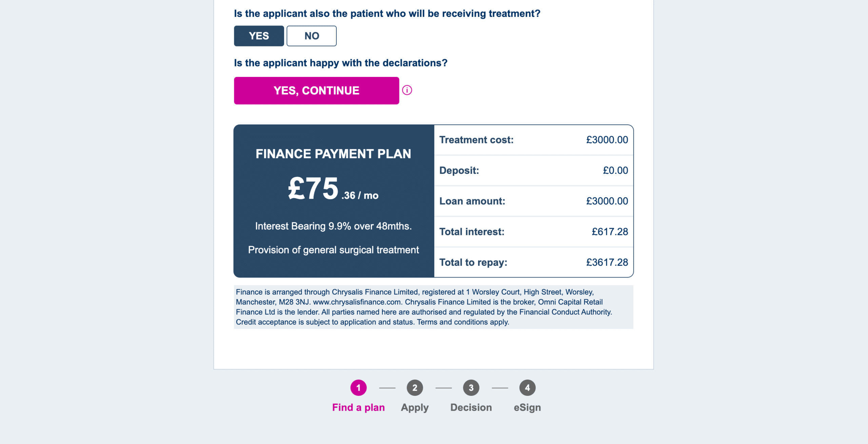Click the info icon beside Yes, Continue

tap(407, 90)
